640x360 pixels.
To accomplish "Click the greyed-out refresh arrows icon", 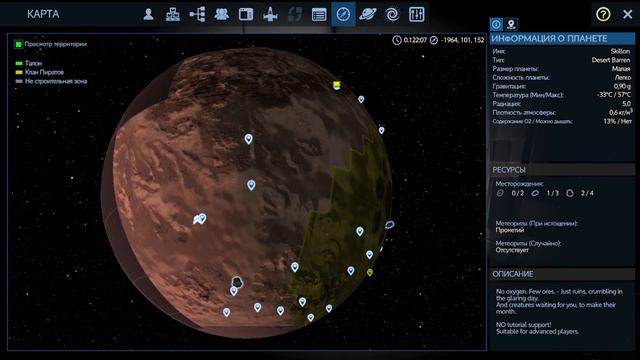I will [295, 14].
